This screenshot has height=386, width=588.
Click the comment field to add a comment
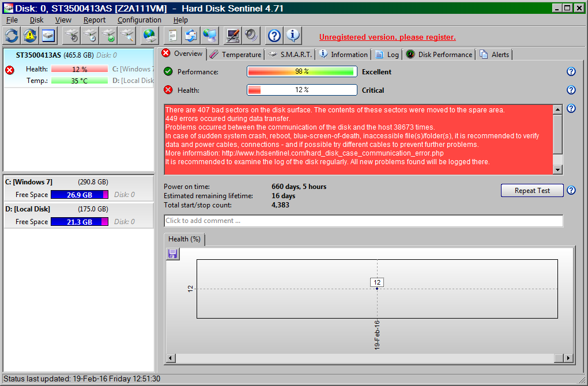363,221
